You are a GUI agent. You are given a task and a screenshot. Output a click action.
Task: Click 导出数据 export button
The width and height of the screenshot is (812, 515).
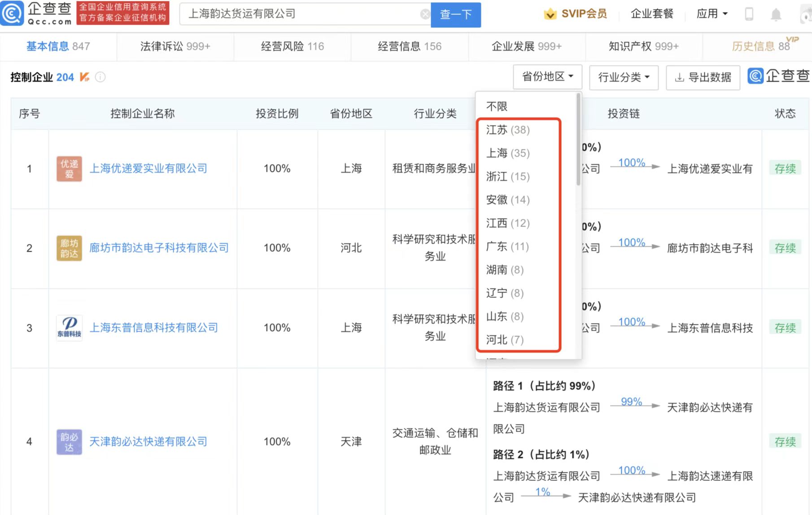click(703, 77)
